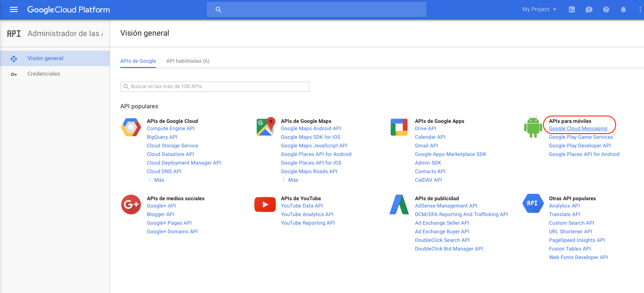The height and width of the screenshot is (293, 644).
Task: Click the Android robot icon for mobile APIs
Action: (533, 126)
